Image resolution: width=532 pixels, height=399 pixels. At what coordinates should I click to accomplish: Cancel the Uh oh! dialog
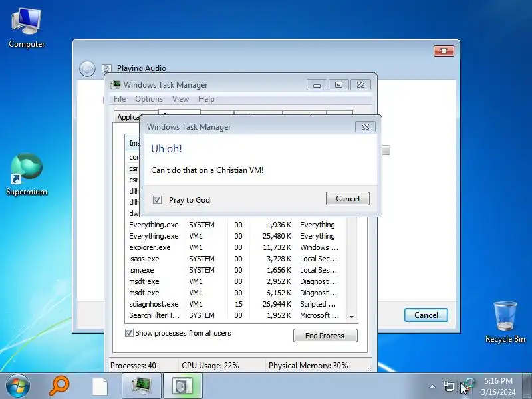tap(347, 198)
